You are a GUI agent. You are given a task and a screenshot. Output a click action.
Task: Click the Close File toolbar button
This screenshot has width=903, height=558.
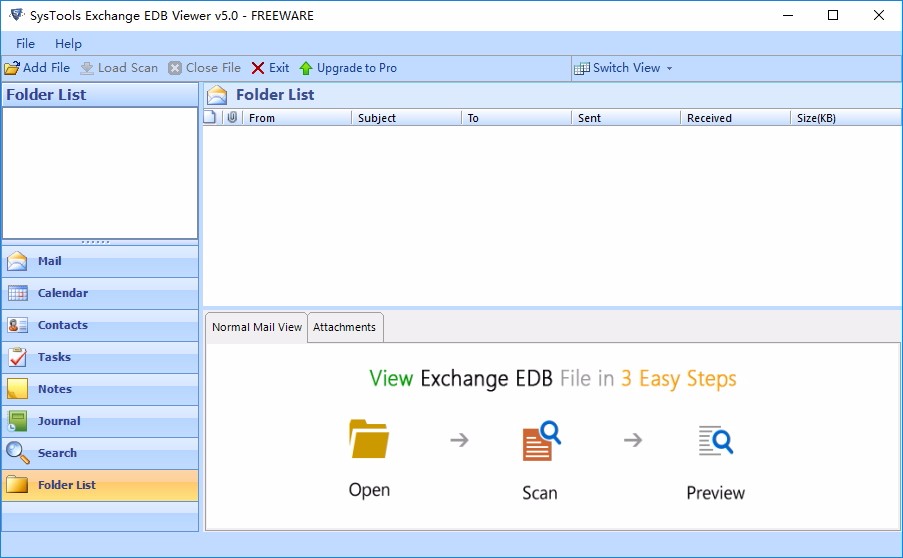204,68
